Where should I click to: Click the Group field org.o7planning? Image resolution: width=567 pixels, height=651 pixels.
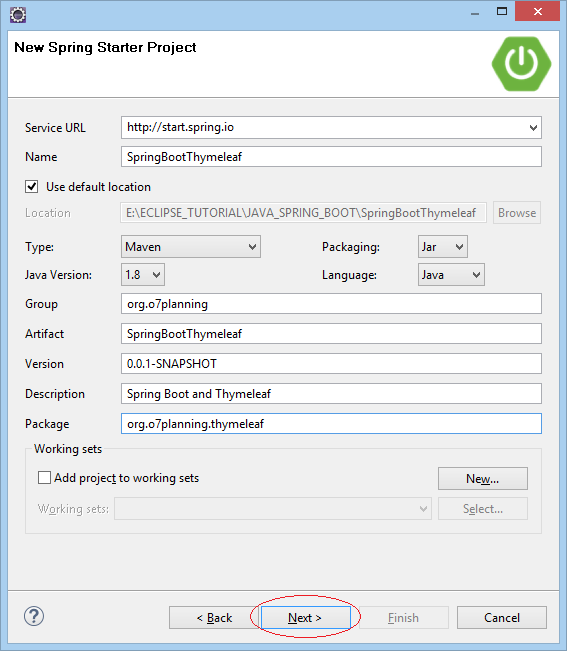[331, 303]
